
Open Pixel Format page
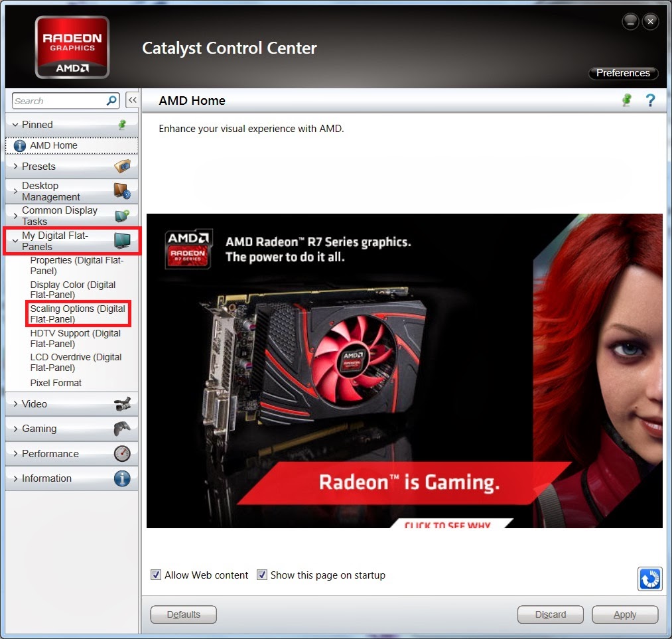coord(56,383)
